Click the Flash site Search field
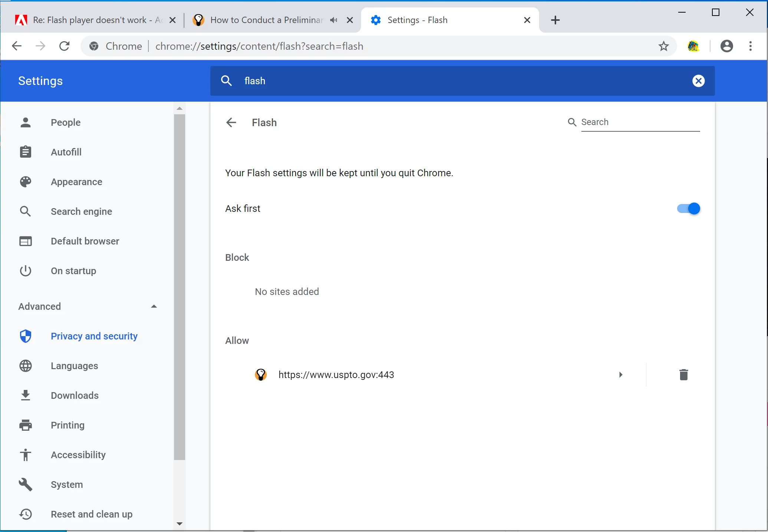 tap(640, 122)
